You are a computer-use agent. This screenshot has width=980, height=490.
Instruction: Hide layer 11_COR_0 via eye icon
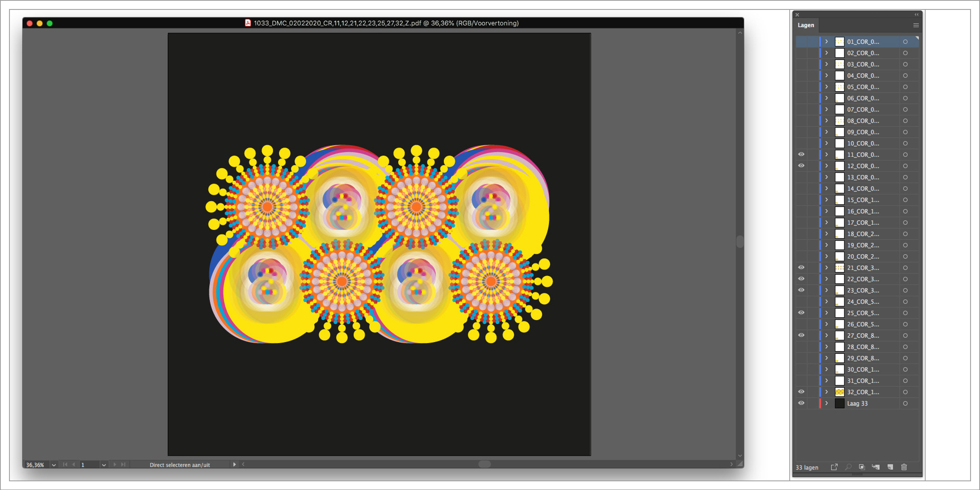pos(801,154)
